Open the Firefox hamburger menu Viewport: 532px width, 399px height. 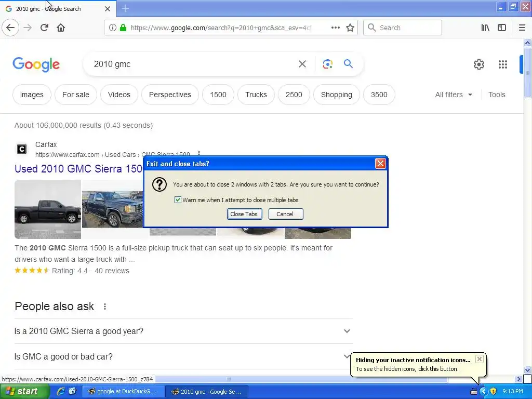coord(522,28)
